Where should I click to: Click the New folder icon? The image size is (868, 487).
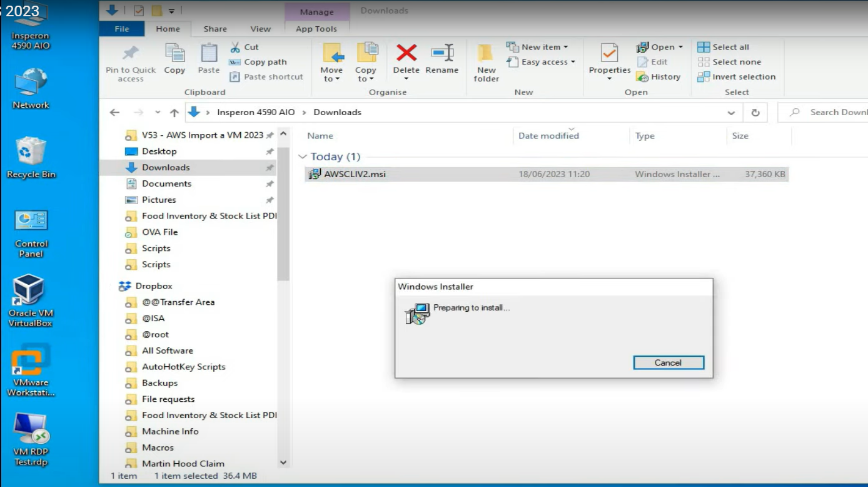pos(486,54)
